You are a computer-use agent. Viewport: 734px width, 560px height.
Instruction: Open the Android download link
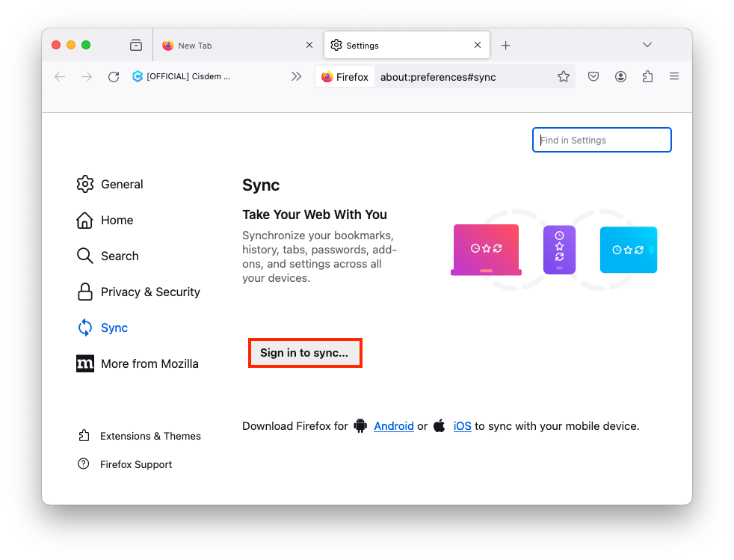coord(394,425)
